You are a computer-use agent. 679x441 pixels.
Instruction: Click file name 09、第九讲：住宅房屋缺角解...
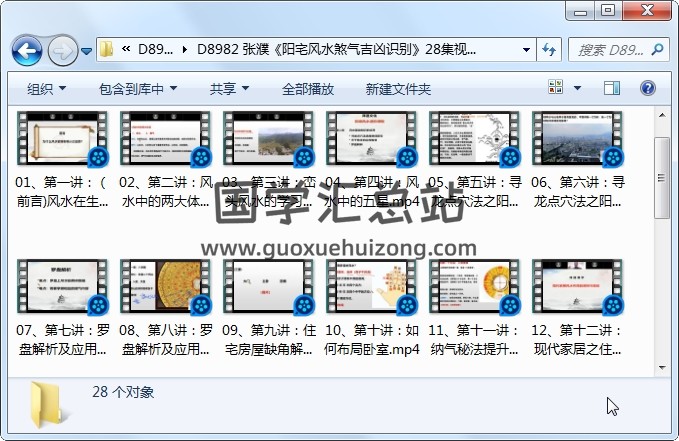268,340
